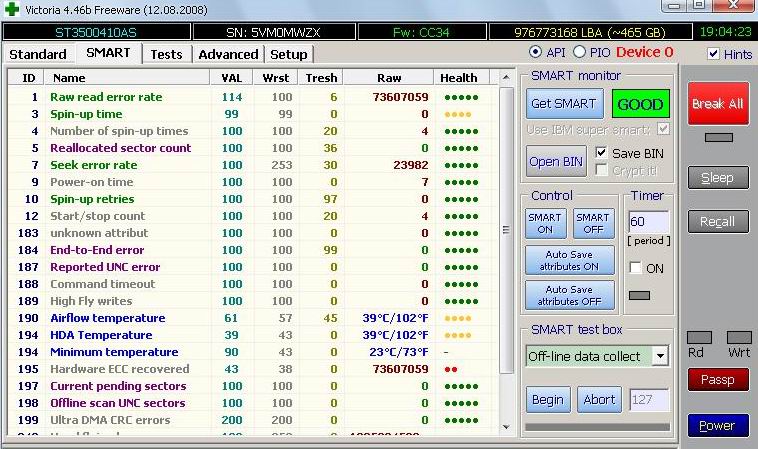The image size is (758, 449).
Task: Enable the Timer ON checkbox
Action: pos(635,268)
